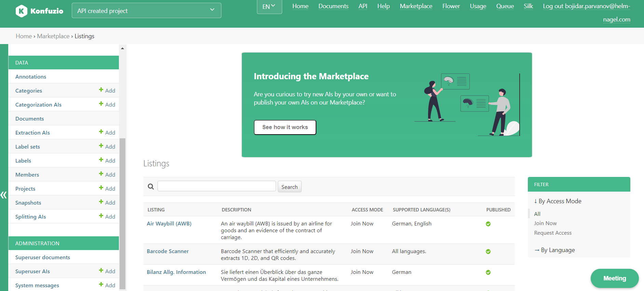
Task: Filter access mode by Request Access
Action: pos(553,233)
